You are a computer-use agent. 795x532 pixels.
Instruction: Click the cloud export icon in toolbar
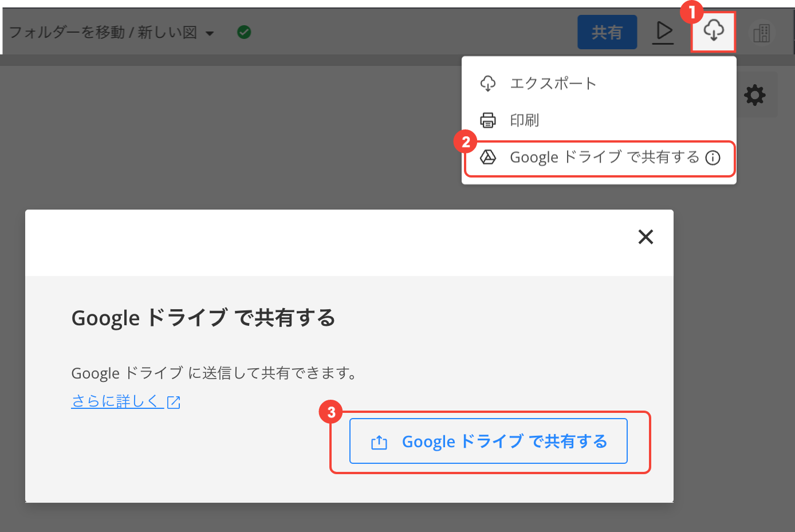pos(713,31)
